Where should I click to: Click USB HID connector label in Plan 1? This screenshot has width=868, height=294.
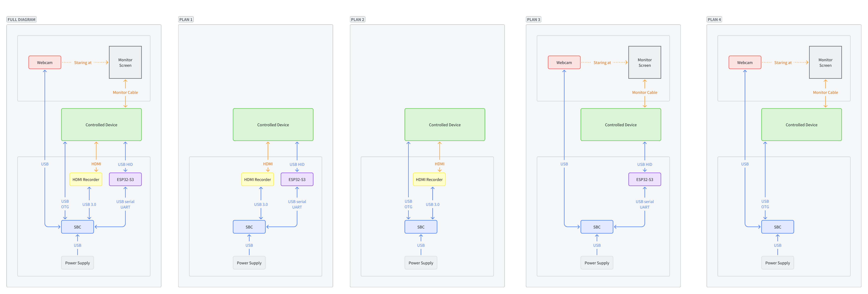click(297, 164)
